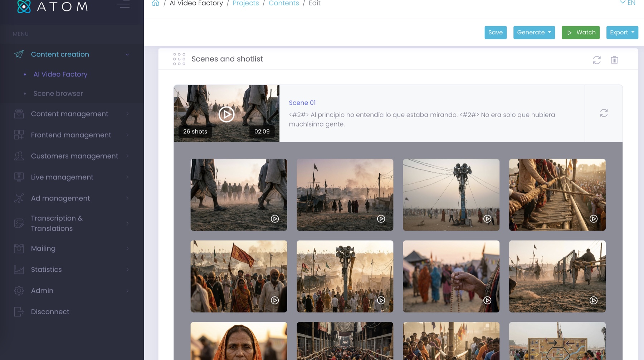Screen dimensions: 644x360
Task: Click the Live management screen icon
Action: pyautogui.click(x=19, y=177)
